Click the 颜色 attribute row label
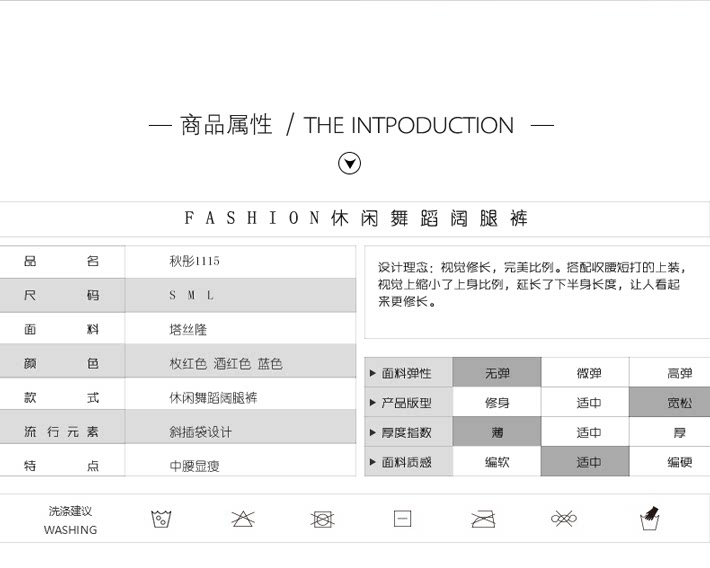The height and width of the screenshot is (568, 710). [x=62, y=364]
